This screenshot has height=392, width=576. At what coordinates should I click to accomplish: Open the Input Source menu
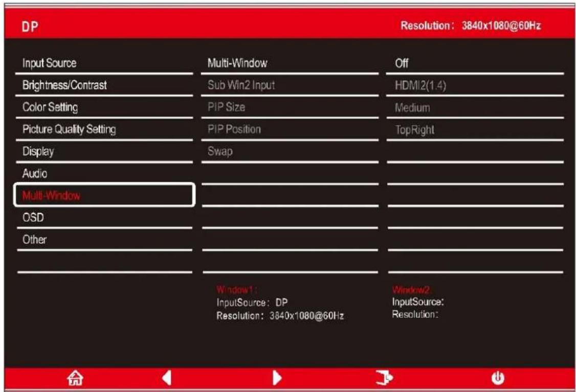click(x=104, y=63)
